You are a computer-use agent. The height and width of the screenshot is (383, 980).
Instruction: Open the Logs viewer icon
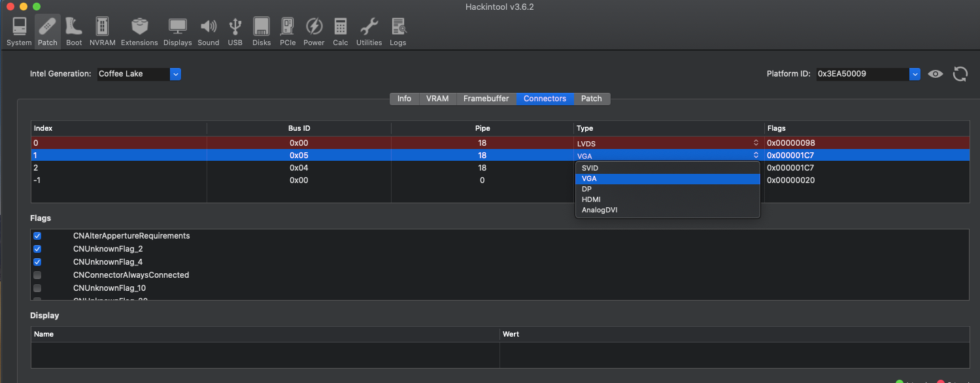click(397, 31)
